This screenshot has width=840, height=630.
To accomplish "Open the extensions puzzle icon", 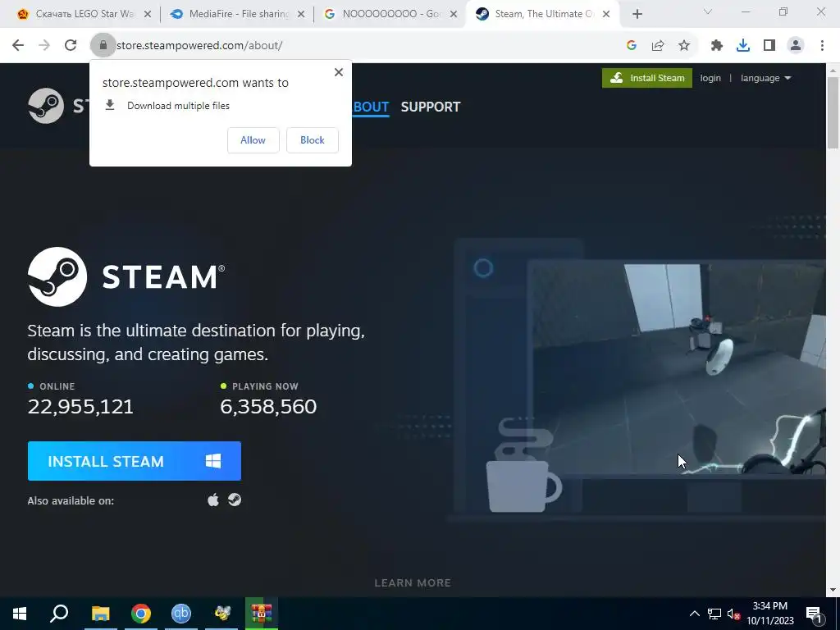I will [x=717, y=46].
